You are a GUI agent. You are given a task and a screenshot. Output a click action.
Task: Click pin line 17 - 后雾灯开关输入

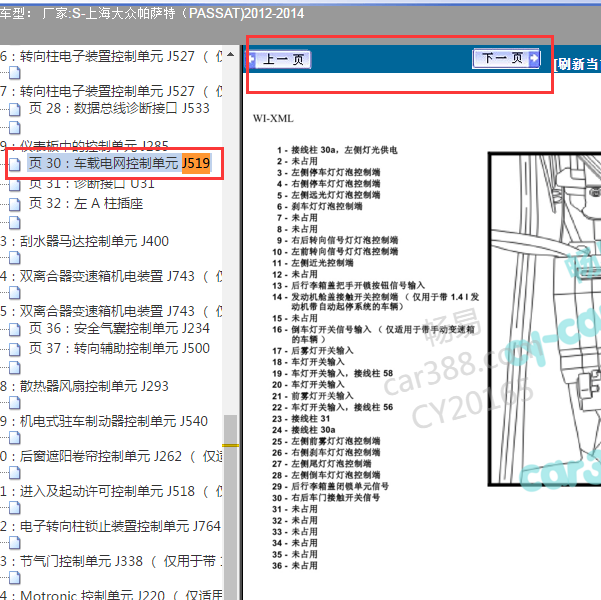[313, 351]
